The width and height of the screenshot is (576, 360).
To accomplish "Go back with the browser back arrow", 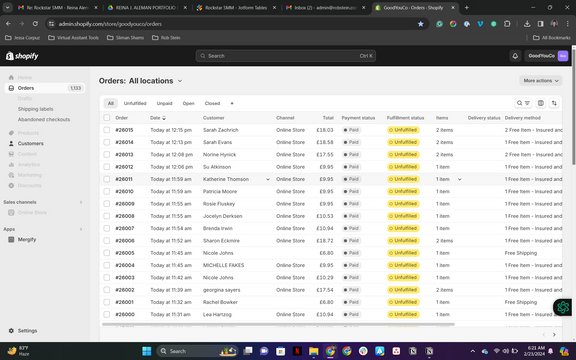I will click(x=8, y=24).
